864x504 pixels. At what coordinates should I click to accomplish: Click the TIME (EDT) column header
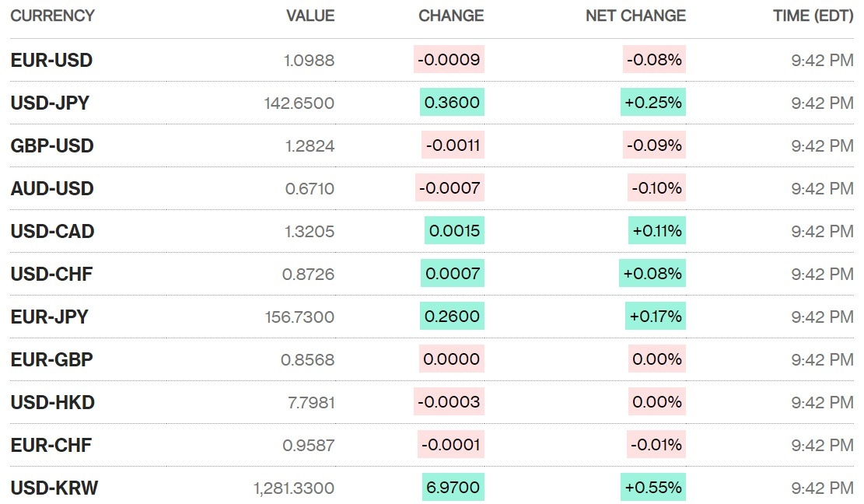click(x=813, y=16)
